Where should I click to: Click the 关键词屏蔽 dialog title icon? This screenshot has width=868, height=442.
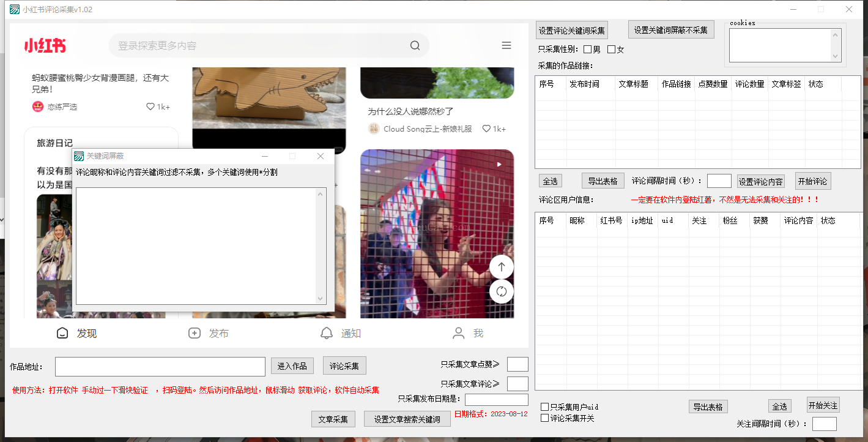79,156
